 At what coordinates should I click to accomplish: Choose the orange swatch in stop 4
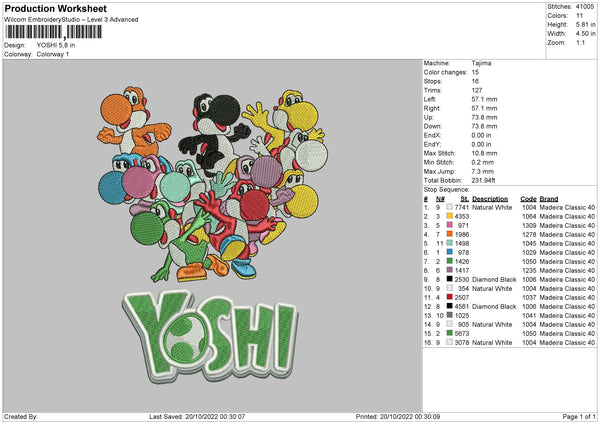click(452, 233)
